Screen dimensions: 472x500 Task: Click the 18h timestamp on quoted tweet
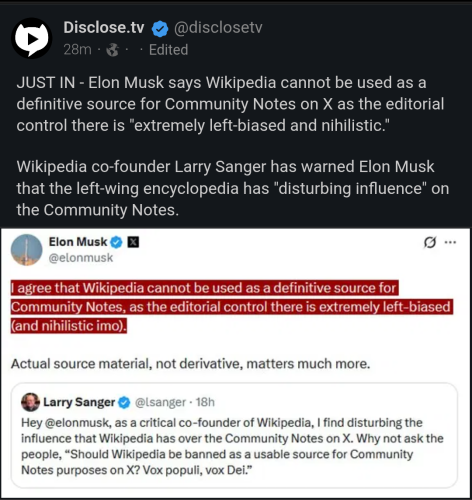[205, 402]
